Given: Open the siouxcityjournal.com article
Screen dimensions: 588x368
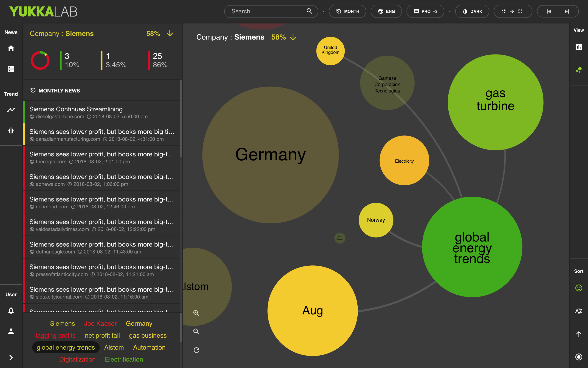Looking at the screenshot, I should (101, 292).
